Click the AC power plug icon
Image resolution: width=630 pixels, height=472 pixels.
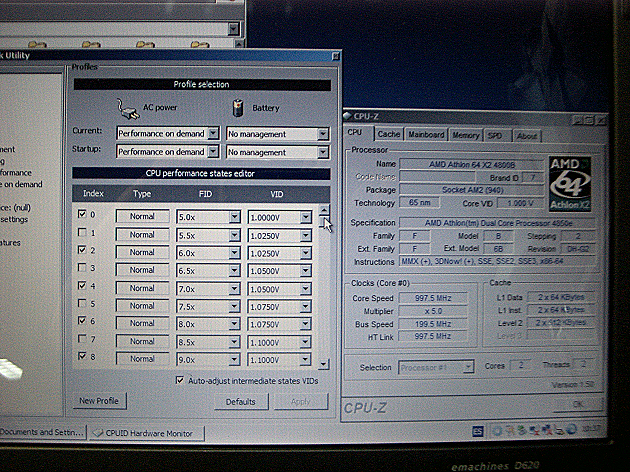tap(128, 109)
